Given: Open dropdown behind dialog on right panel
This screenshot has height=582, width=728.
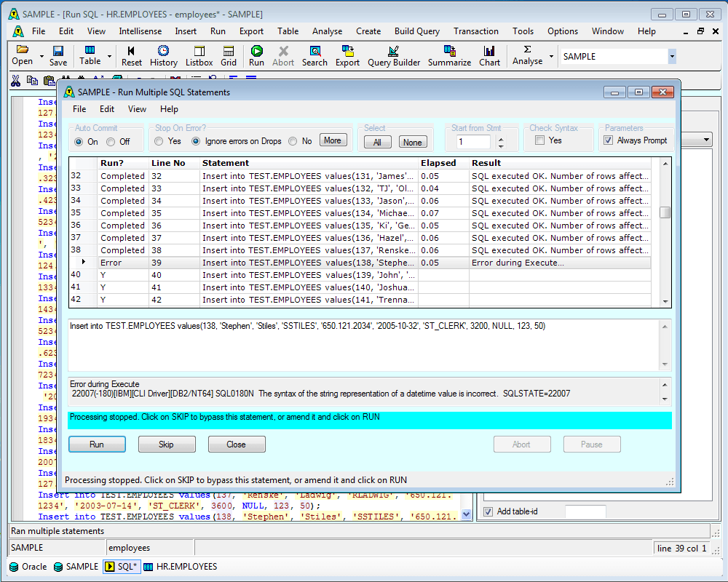Looking at the screenshot, I should 707,140.
